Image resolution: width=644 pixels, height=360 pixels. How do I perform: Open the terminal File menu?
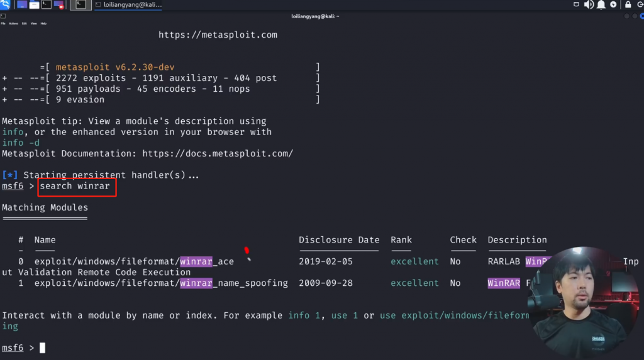(3, 23)
